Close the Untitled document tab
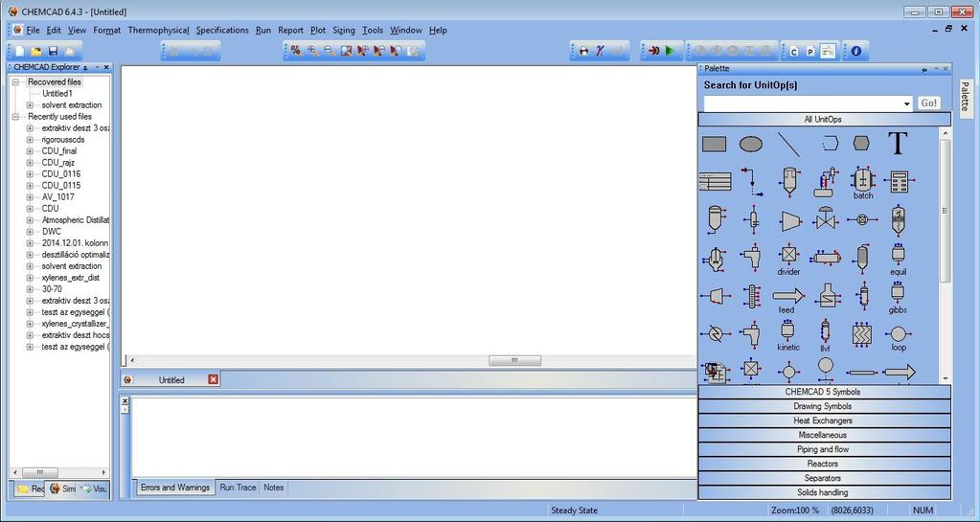 coord(213,379)
